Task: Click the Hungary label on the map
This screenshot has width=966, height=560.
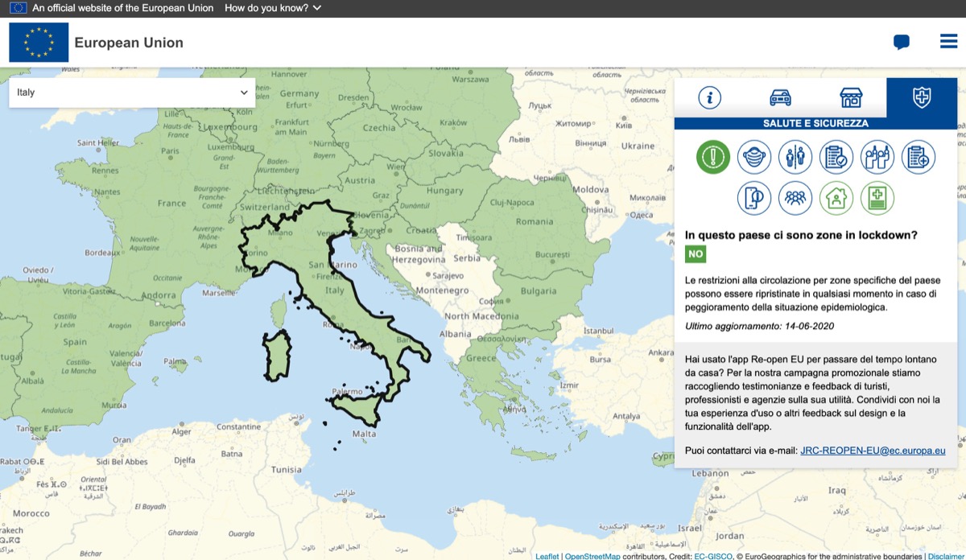Action: point(444,191)
